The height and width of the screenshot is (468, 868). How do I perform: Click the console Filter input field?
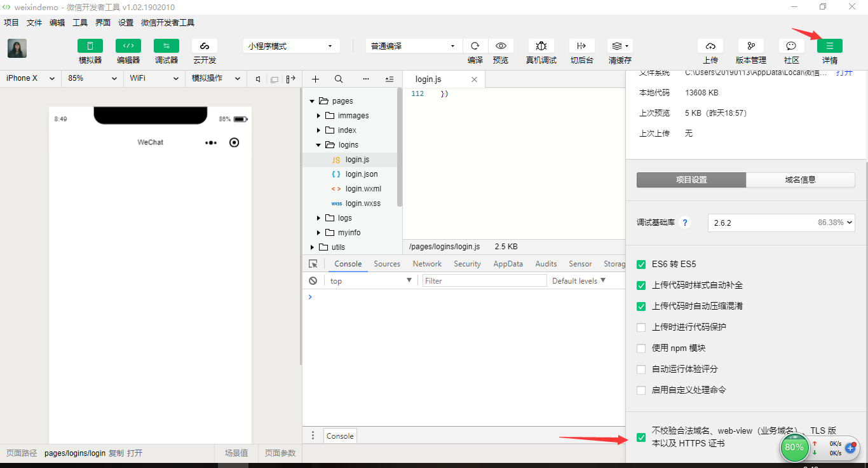tap(485, 281)
